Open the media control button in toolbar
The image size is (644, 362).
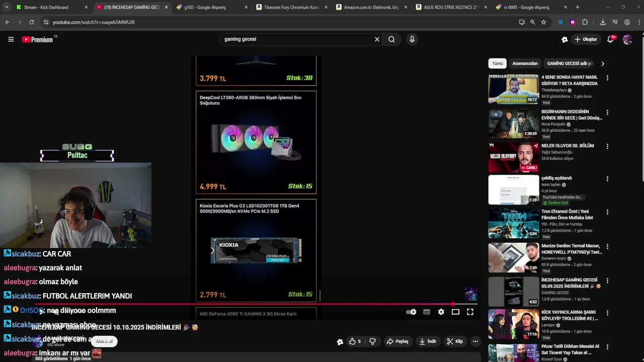(615, 22)
